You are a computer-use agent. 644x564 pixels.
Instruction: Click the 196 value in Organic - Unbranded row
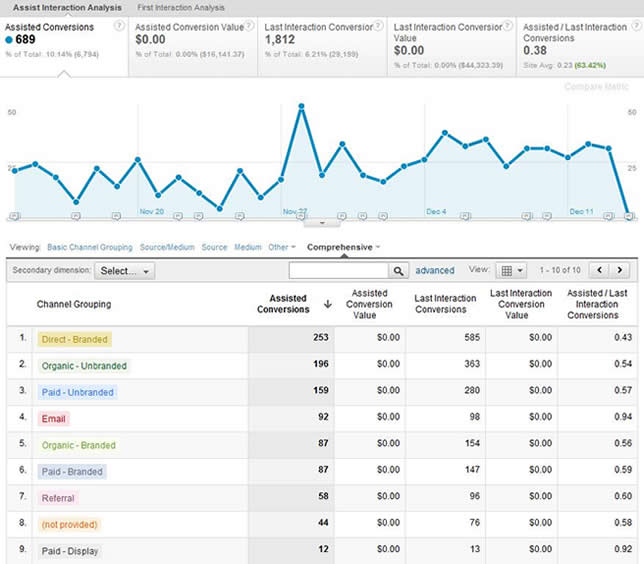tap(320, 364)
